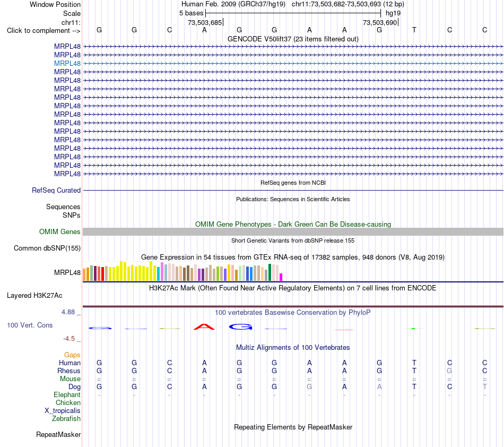The image size is (504, 447).
Task: Click the Rhesus species label
Action: coord(69,371)
